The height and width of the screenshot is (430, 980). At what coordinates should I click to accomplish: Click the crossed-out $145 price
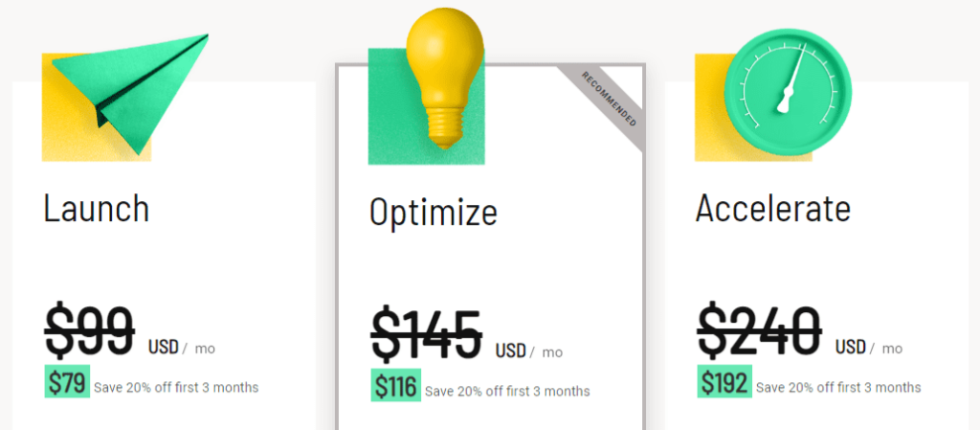[x=426, y=335]
